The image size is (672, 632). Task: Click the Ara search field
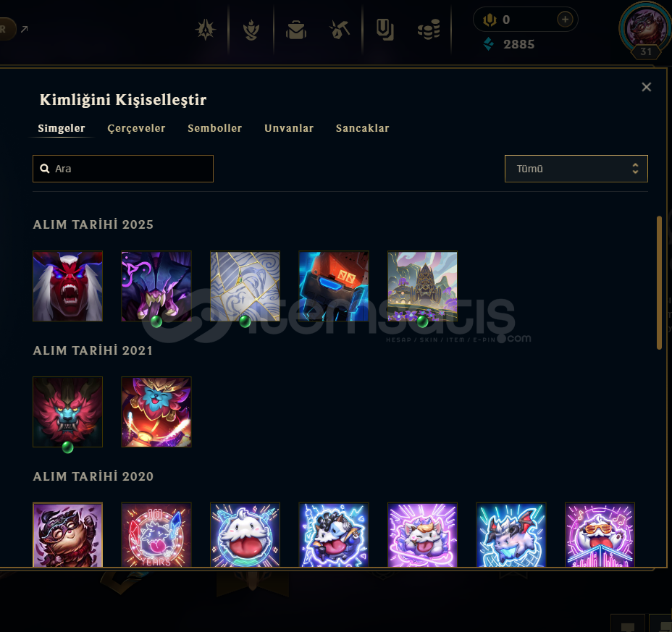click(123, 169)
